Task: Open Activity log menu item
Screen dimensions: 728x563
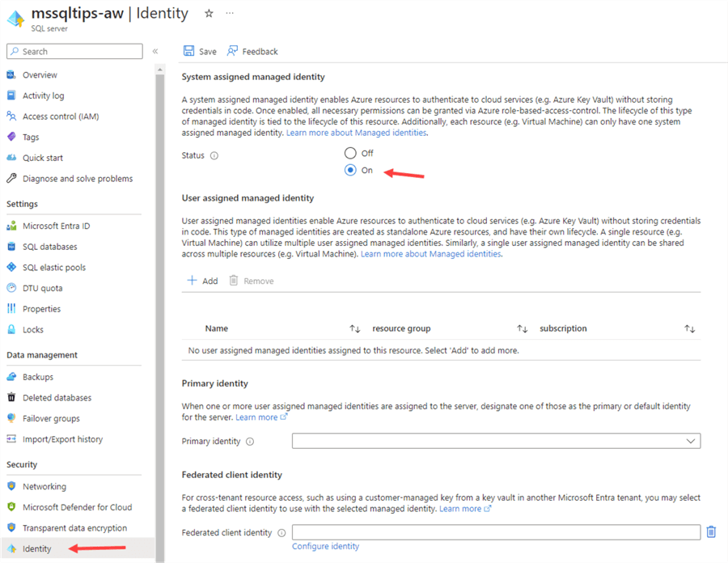Action: (43, 95)
